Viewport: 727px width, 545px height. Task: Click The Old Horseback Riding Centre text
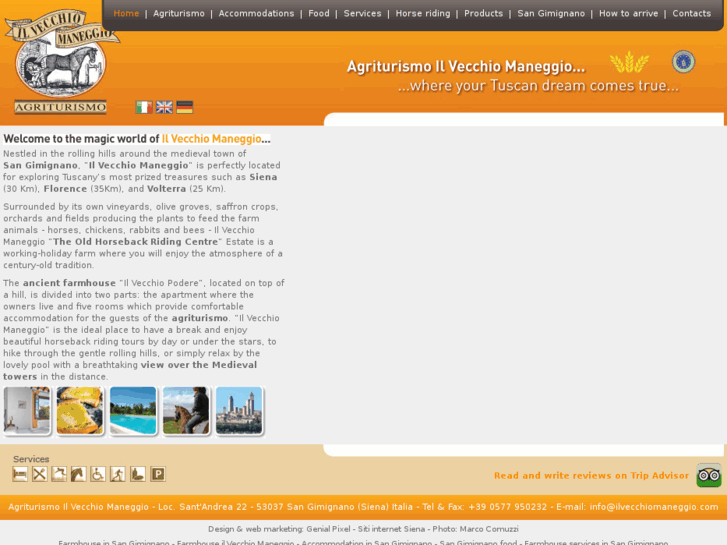click(x=135, y=242)
